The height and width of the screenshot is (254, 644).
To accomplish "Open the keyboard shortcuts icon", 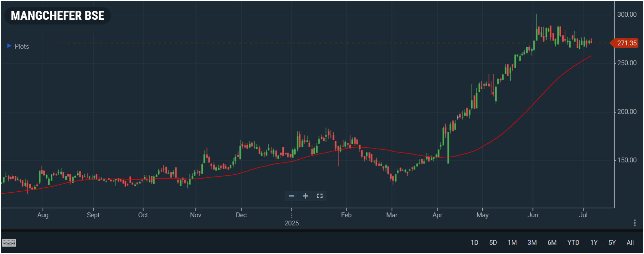I will pos(9,243).
